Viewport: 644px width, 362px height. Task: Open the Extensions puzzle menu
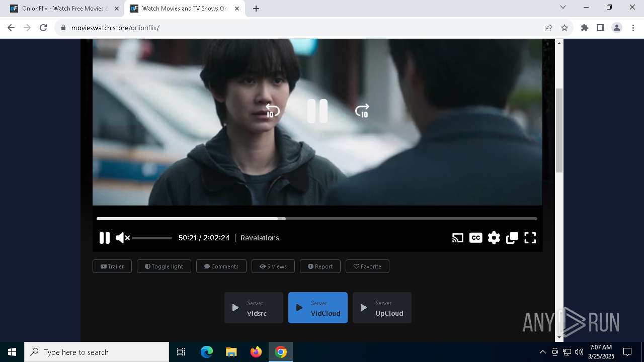[x=585, y=28]
